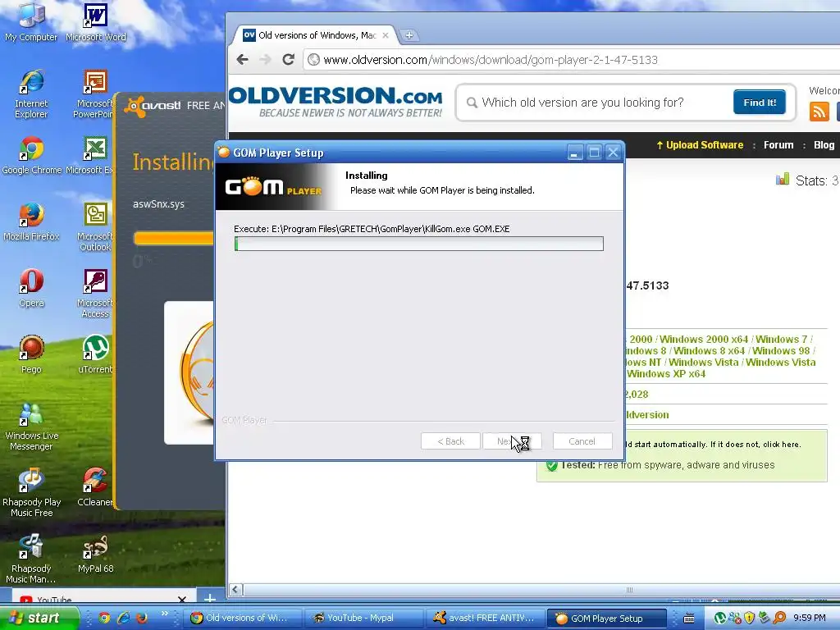
Task: Click Chrome's greyed Forward arrow button
Action: 265,59
